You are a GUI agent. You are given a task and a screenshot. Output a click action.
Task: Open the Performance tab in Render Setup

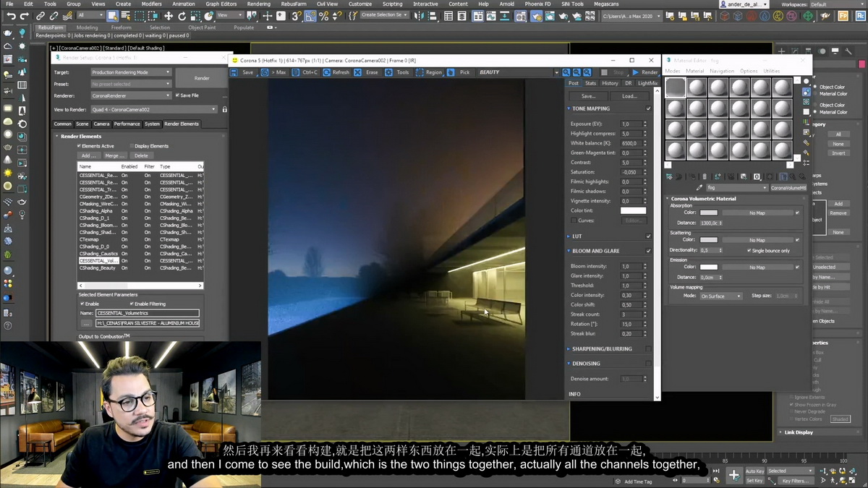point(127,124)
